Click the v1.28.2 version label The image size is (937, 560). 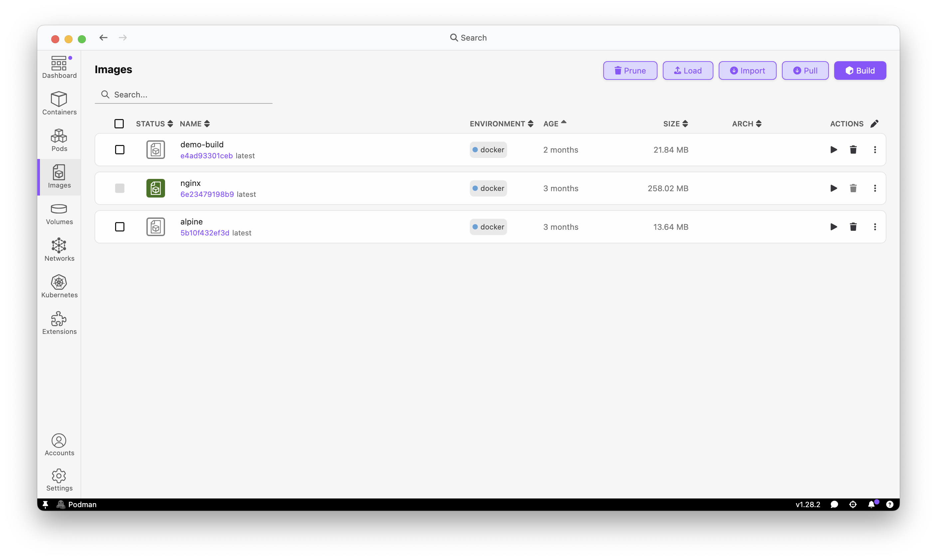[x=808, y=504]
